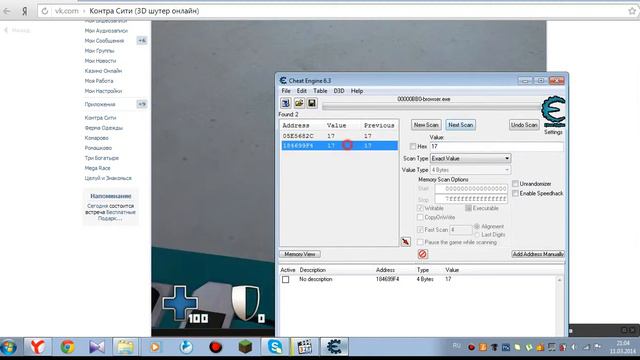Launch Google Chrome from the taskbar
The image size is (640, 360).
click(68, 347)
